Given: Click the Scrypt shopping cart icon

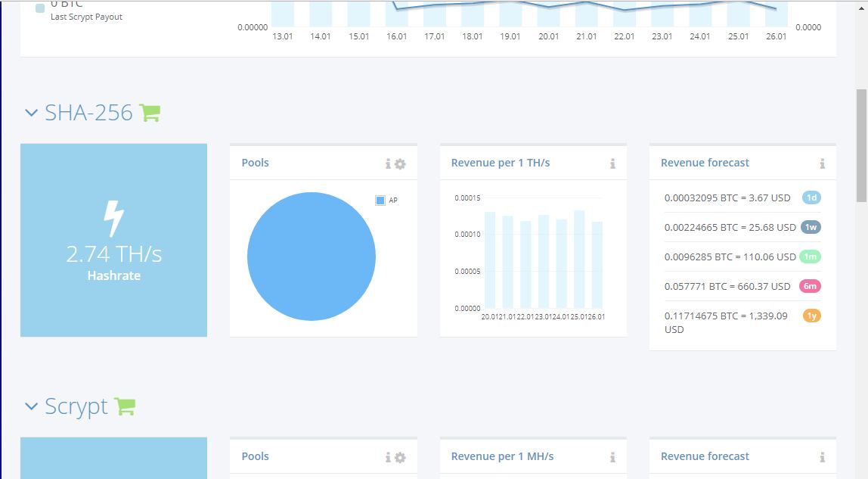Looking at the screenshot, I should pos(125,406).
